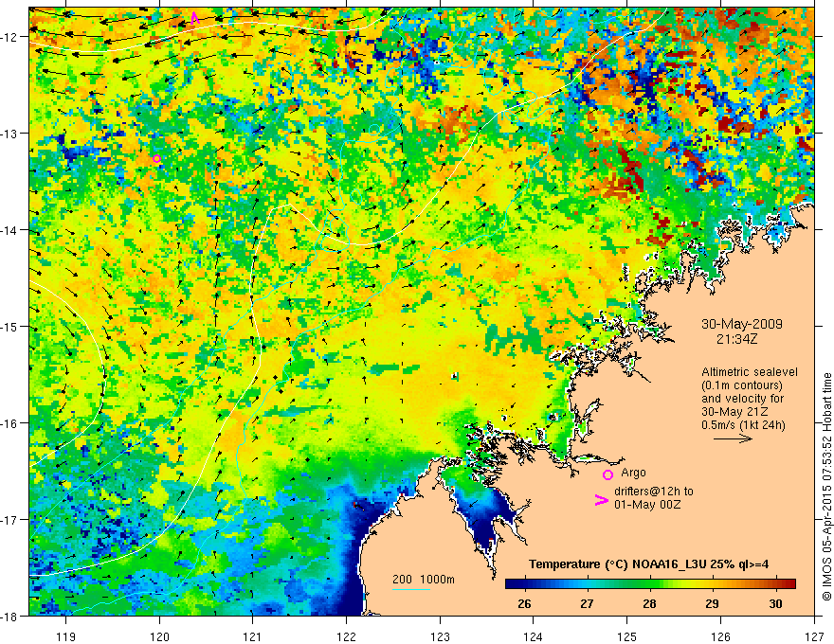Click the magenta Argo float marker near 120°E
The height and width of the screenshot is (644, 834).
[157, 158]
